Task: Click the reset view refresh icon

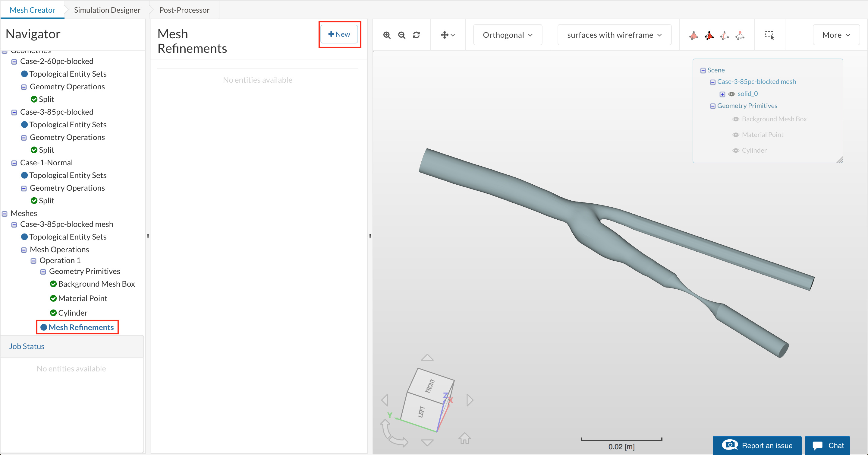Action: tap(417, 35)
